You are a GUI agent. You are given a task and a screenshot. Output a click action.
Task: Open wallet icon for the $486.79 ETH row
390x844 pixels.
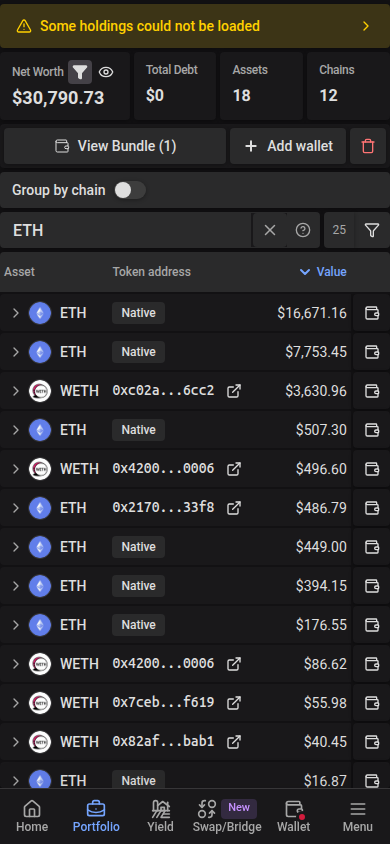[372, 508]
